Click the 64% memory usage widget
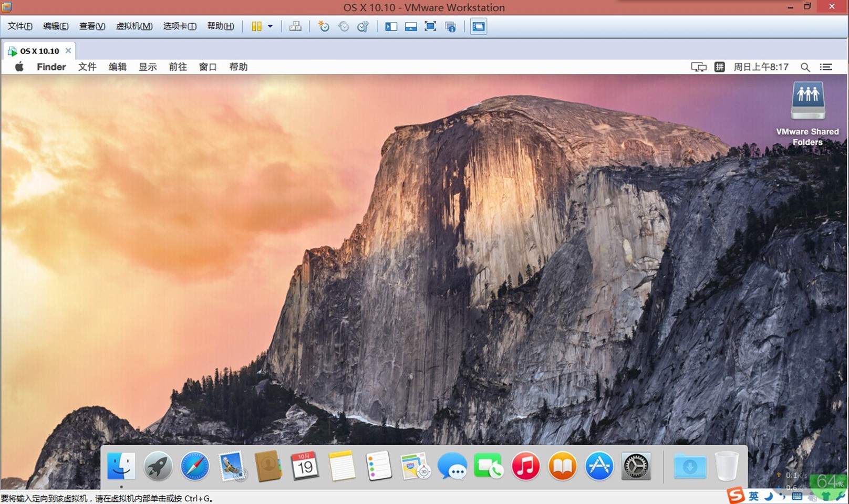The image size is (849, 504). [829, 482]
